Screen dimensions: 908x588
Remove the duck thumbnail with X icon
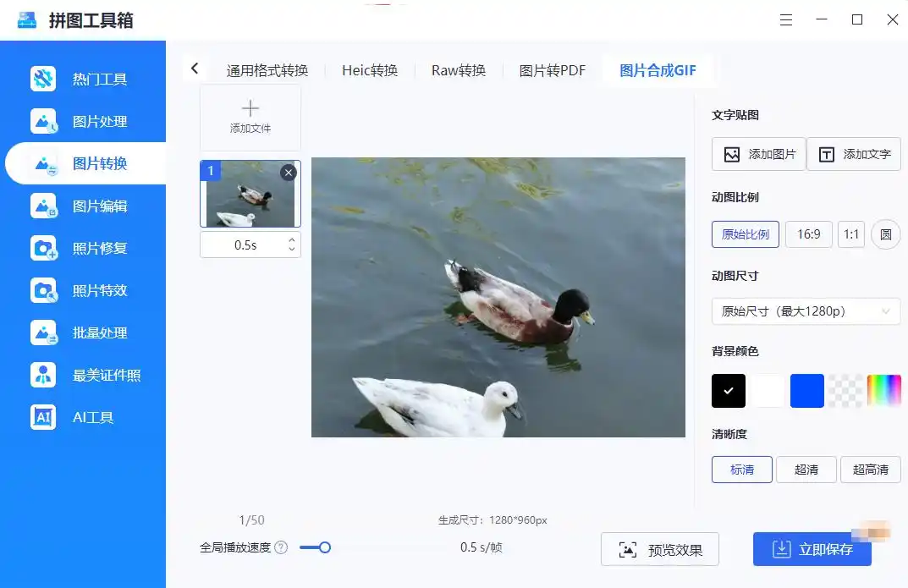click(x=289, y=173)
